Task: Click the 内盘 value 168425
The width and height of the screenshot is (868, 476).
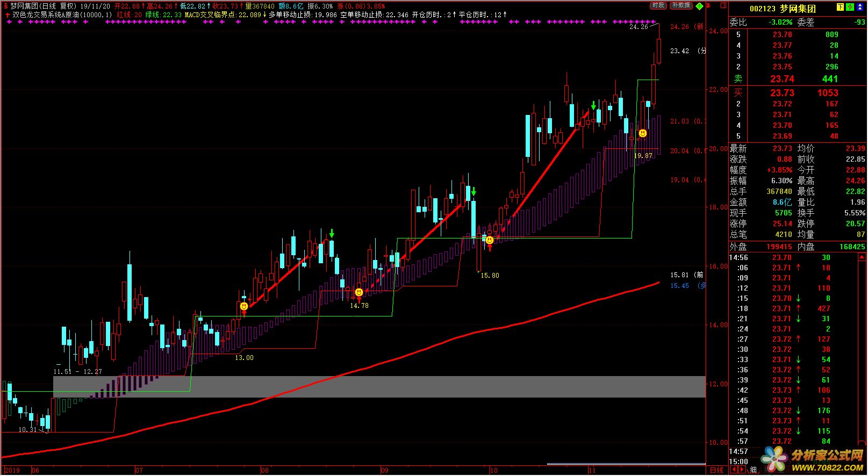Action: click(851, 247)
